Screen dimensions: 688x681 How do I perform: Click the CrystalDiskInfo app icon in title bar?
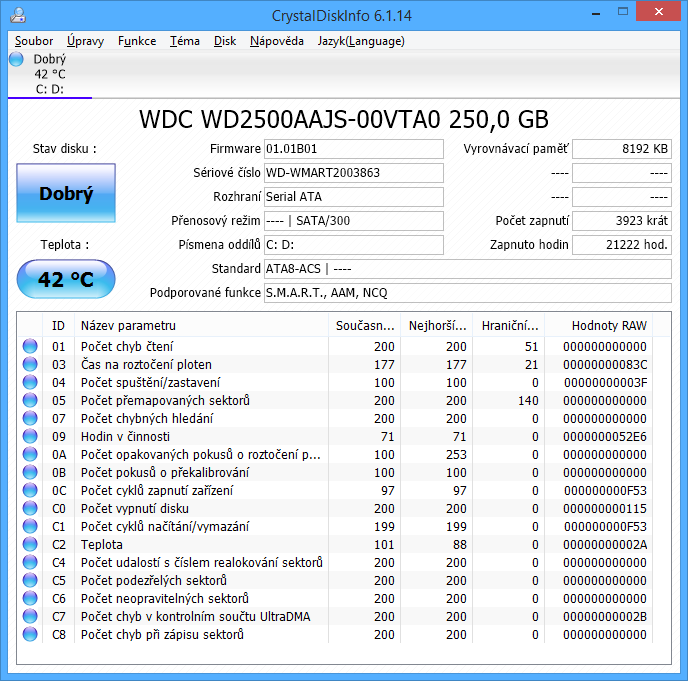18,15
